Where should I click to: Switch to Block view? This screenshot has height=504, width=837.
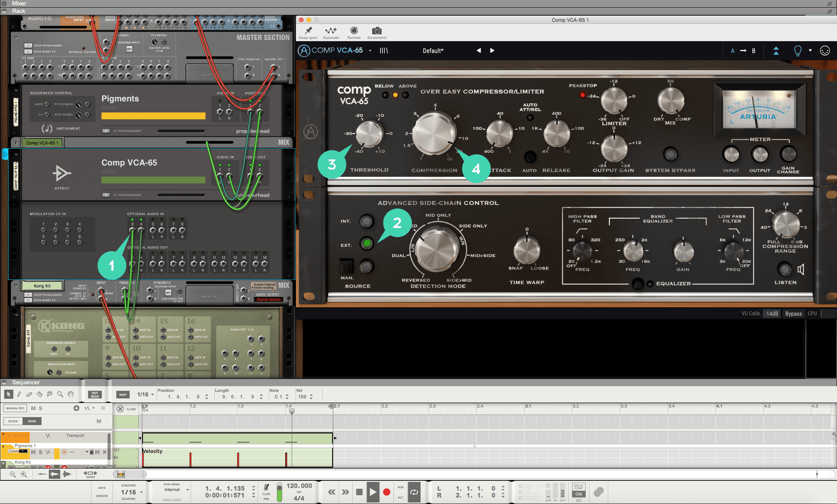14,421
